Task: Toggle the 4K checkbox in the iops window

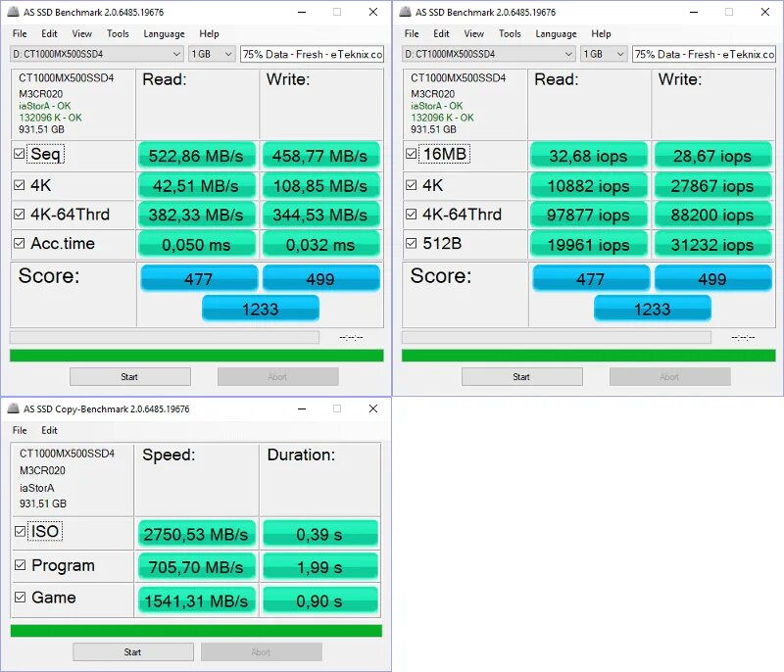Action: click(411, 185)
